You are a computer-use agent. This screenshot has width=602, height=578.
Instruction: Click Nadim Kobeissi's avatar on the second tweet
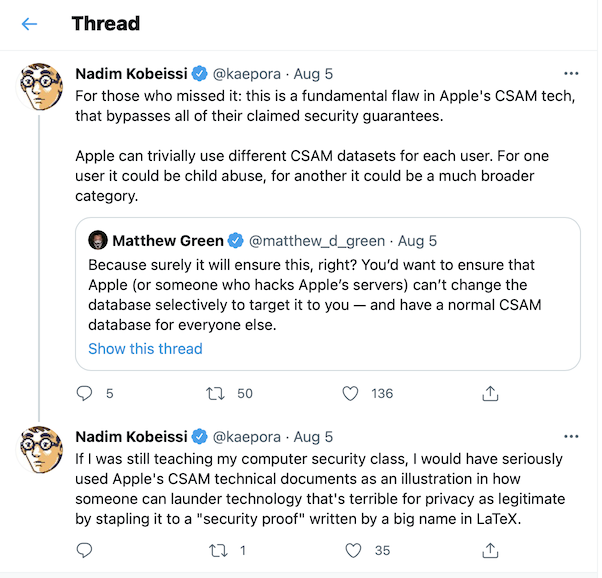pos(40,453)
